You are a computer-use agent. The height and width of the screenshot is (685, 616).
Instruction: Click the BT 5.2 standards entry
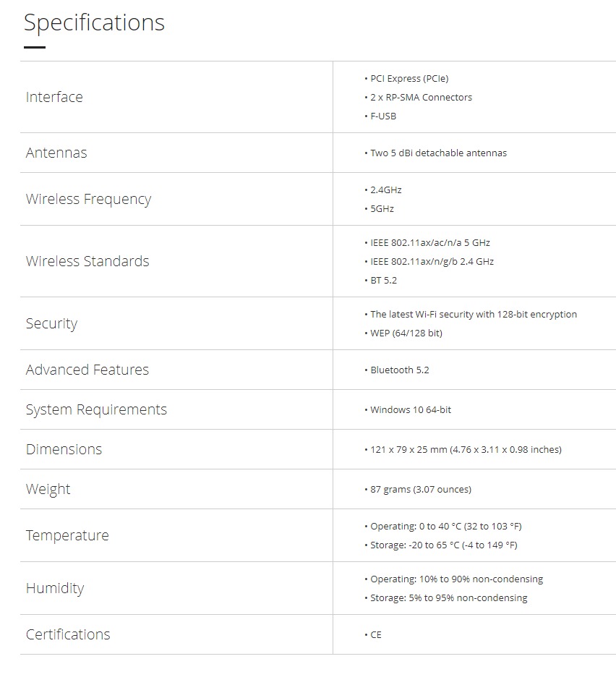[383, 280]
